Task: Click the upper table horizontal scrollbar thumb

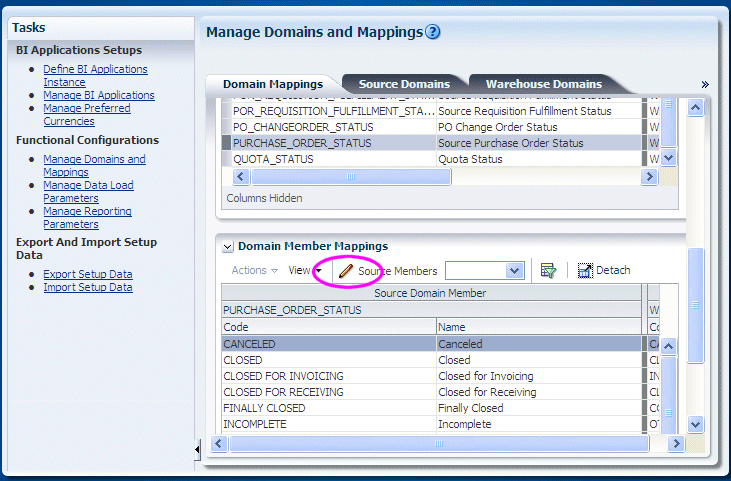Action: tap(351, 177)
